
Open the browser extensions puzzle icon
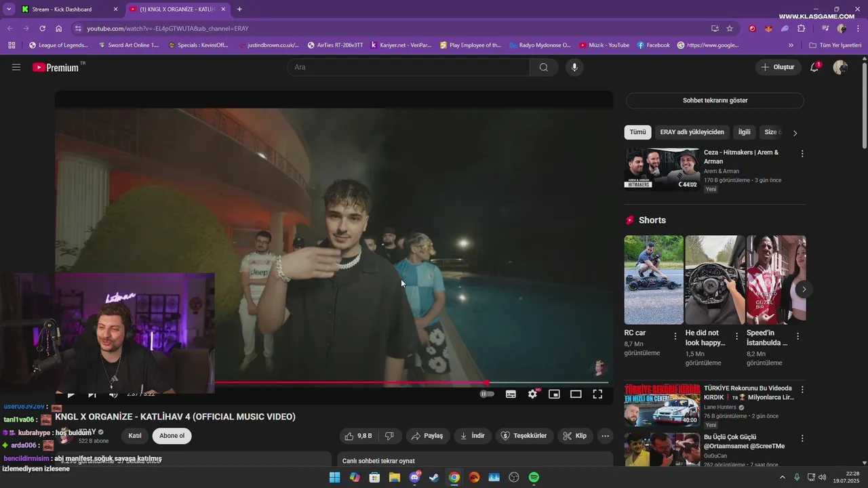pyautogui.click(x=801, y=28)
